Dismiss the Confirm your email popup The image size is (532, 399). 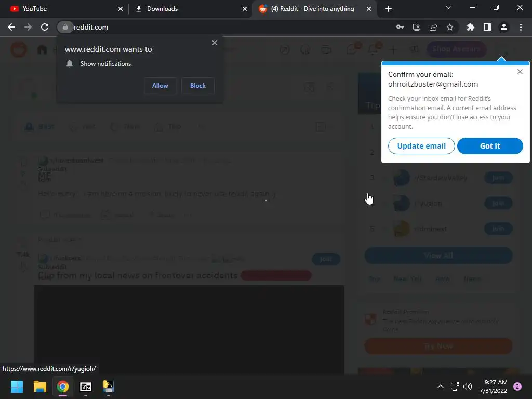click(520, 72)
